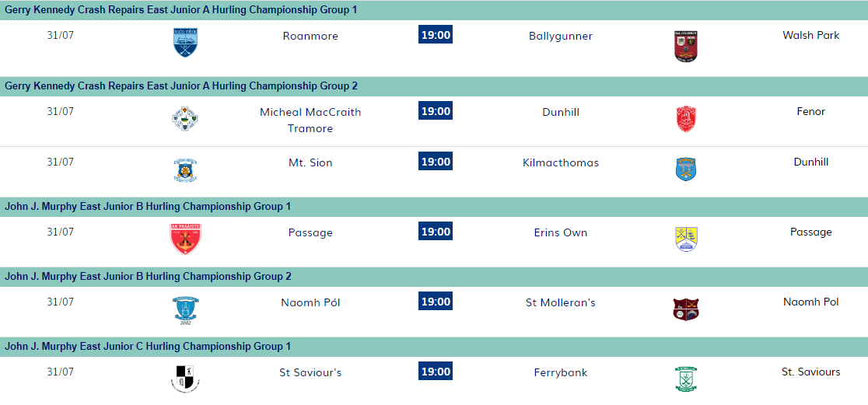Open the St Saviour's club crest

pos(185,379)
